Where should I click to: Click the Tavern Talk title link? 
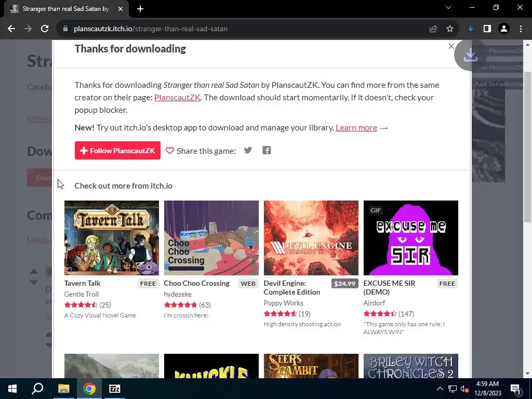83,283
